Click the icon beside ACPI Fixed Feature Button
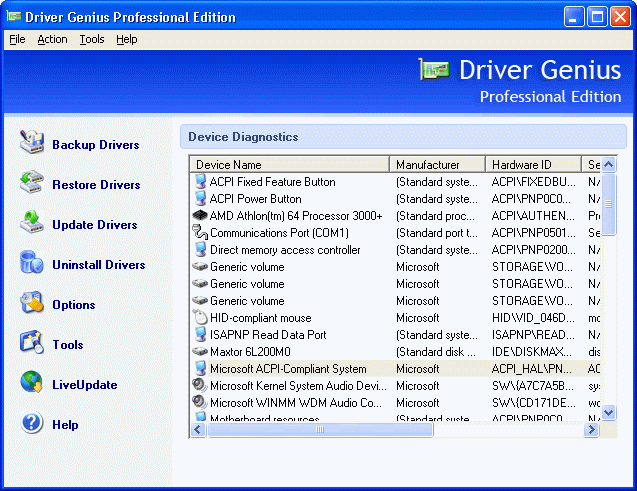 pyautogui.click(x=200, y=182)
